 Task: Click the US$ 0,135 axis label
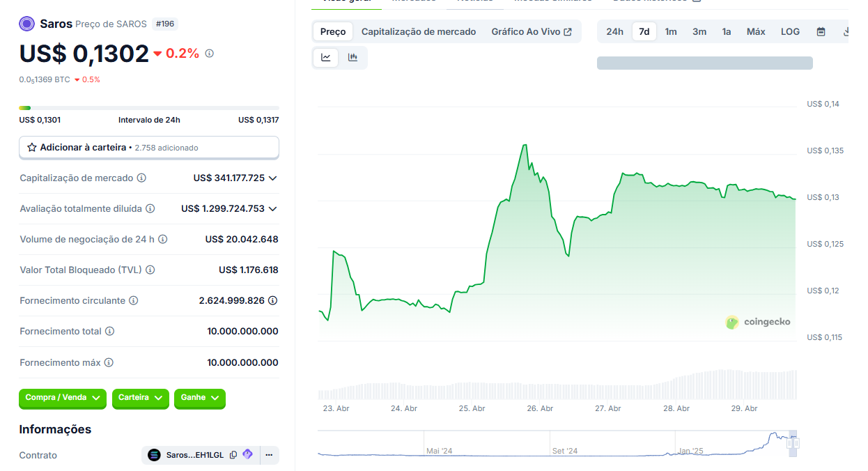826,150
